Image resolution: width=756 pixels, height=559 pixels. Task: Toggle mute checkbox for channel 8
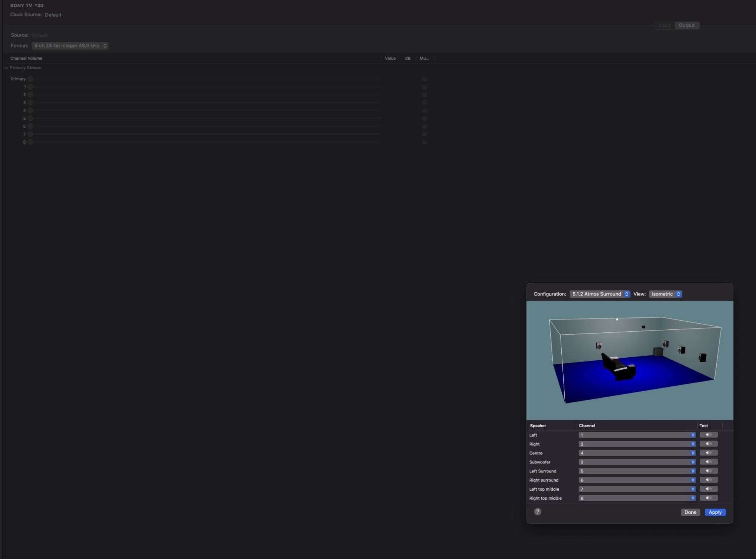tap(424, 142)
